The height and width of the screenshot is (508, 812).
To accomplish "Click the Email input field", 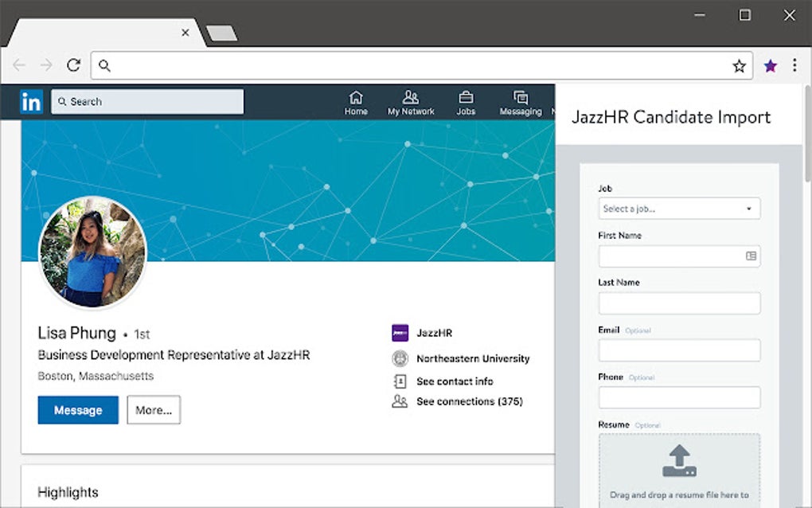I will (x=679, y=350).
